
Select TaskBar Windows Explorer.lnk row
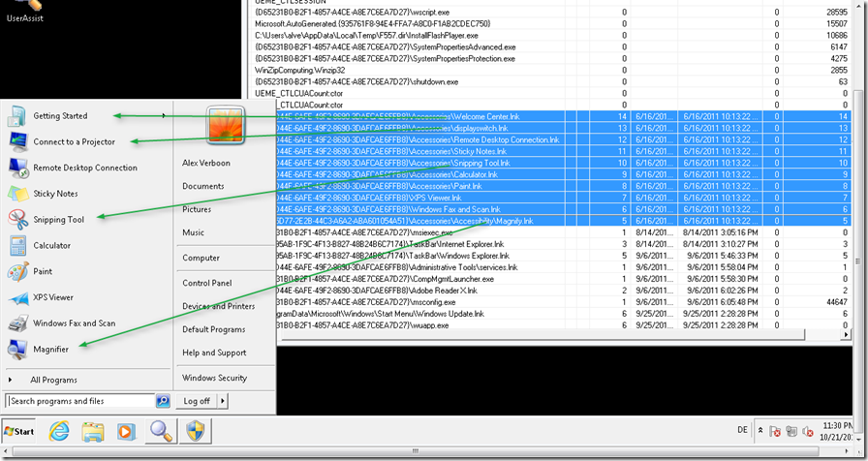(563, 256)
